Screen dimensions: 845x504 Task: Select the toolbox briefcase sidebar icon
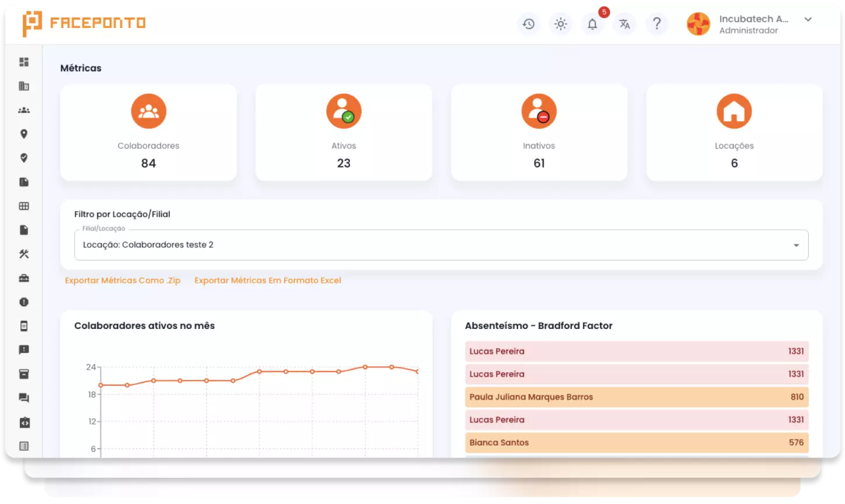point(24,278)
